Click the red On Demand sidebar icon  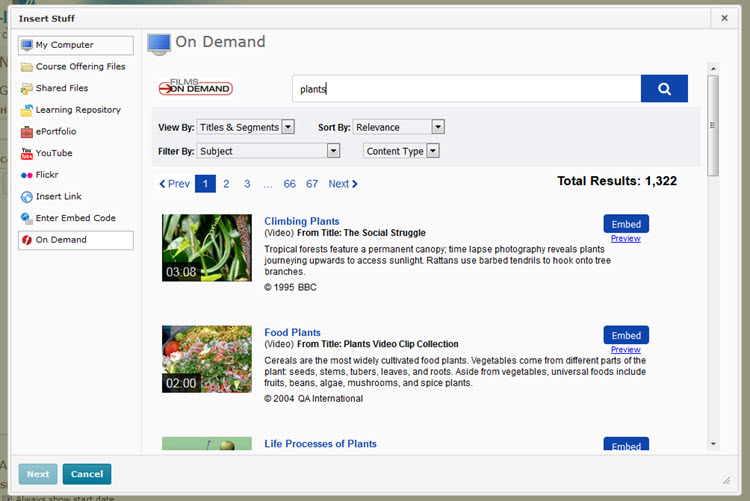27,240
